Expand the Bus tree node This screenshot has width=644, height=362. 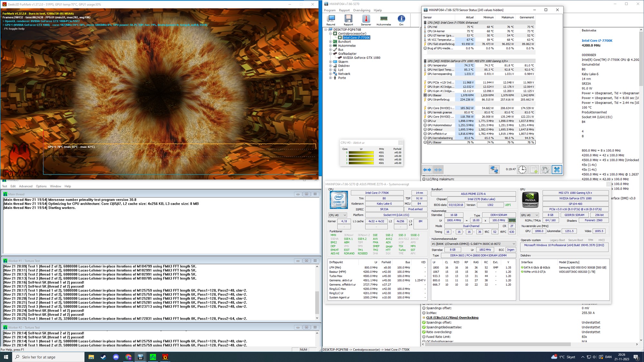tap(330, 50)
